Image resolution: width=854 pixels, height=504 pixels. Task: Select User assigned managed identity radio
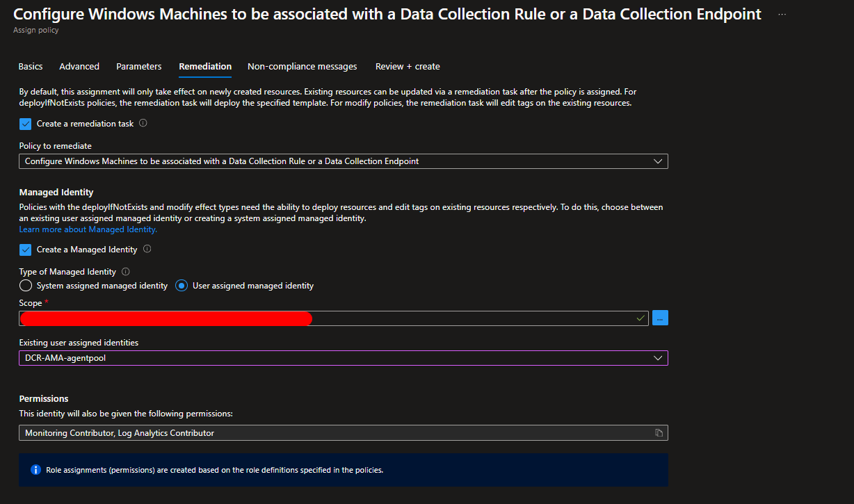click(182, 286)
